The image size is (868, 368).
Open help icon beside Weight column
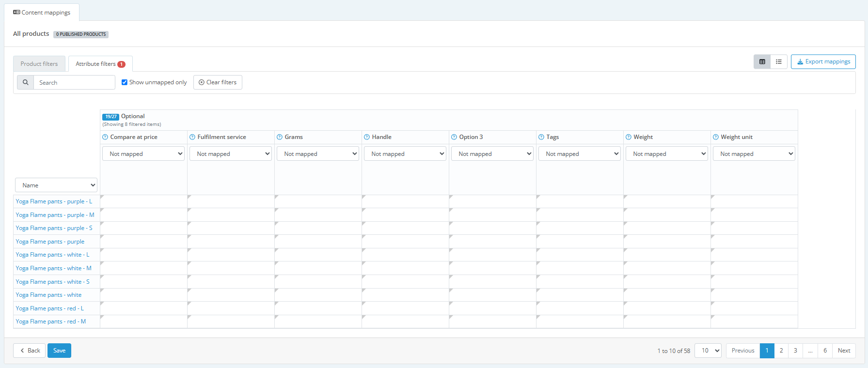[629, 137]
